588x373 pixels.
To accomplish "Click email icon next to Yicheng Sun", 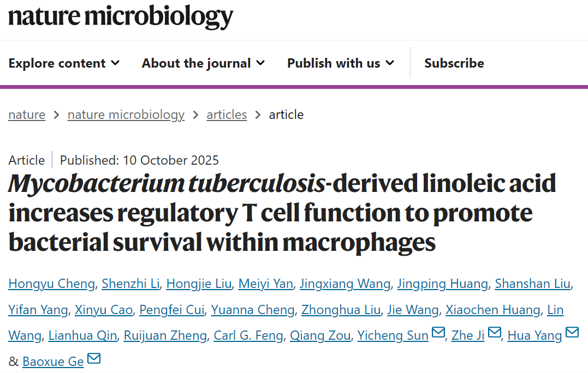I will pos(438,333).
